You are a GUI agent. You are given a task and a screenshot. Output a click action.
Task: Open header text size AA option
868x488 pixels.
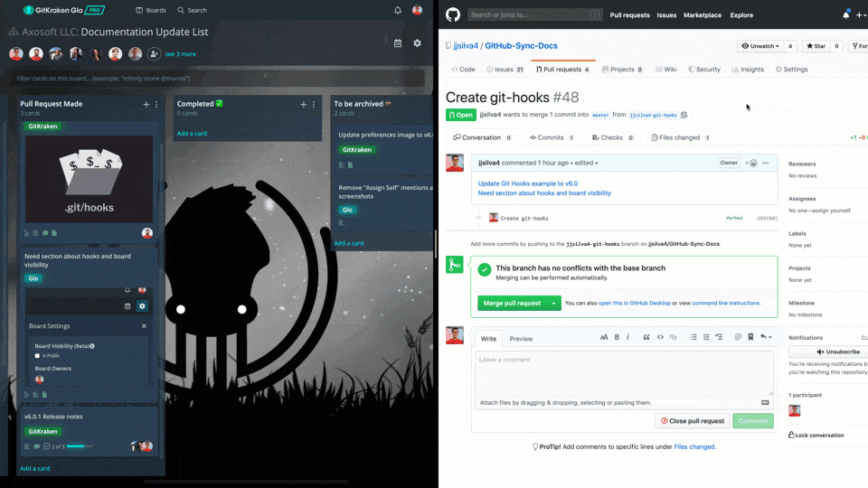604,337
